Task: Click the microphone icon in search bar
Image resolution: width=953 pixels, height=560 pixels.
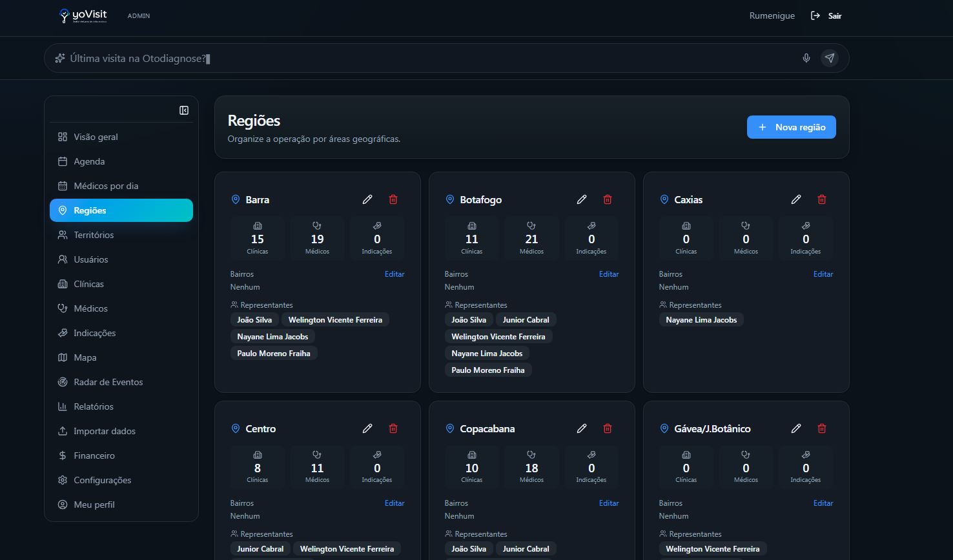Action: click(x=806, y=58)
